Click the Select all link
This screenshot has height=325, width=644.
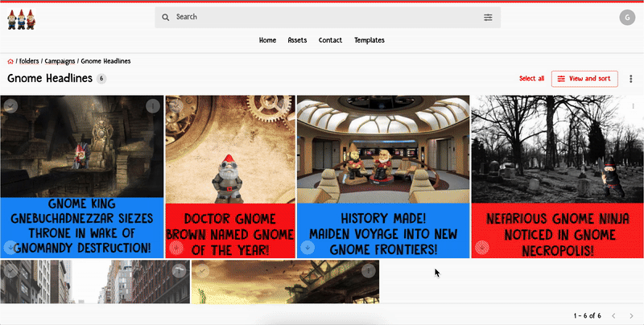point(531,79)
